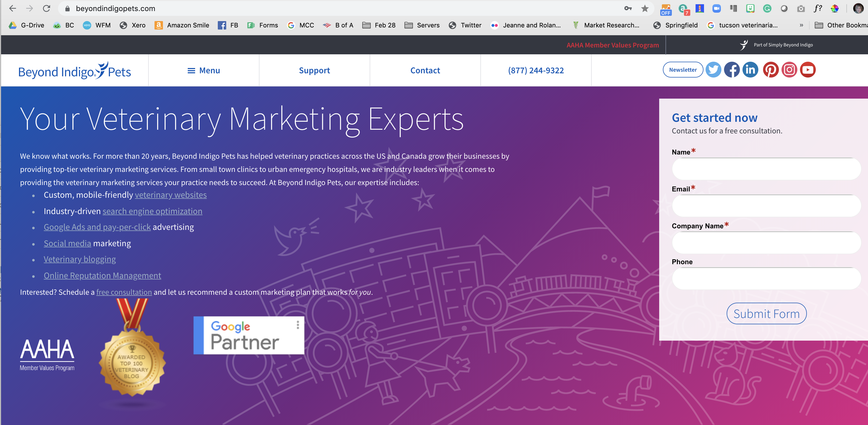The width and height of the screenshot is (868, 425).
Task: Click the Grammarly extension icon
Action: (x=767, y=8)
